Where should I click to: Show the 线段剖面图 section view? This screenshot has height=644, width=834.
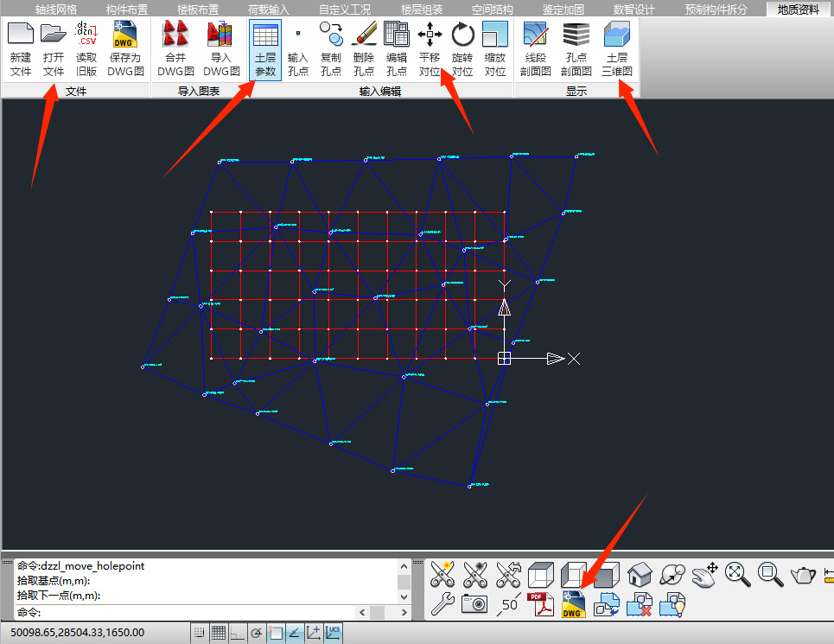coord(535,49)
